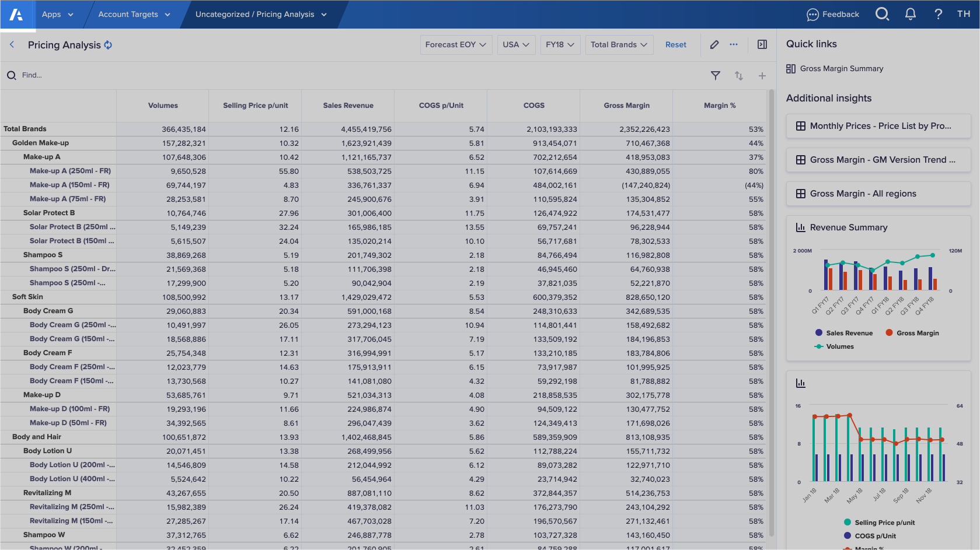Click the pencil edit icon
Image resolution: width=980 pixels, height=550 pixels.
coord(714,45)
